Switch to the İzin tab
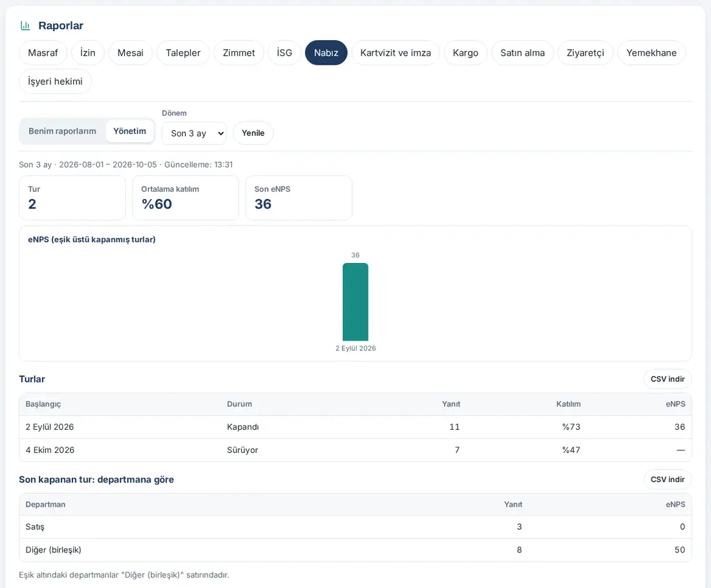The width and height of the screenshot is (711, 588). click(88, 52)
